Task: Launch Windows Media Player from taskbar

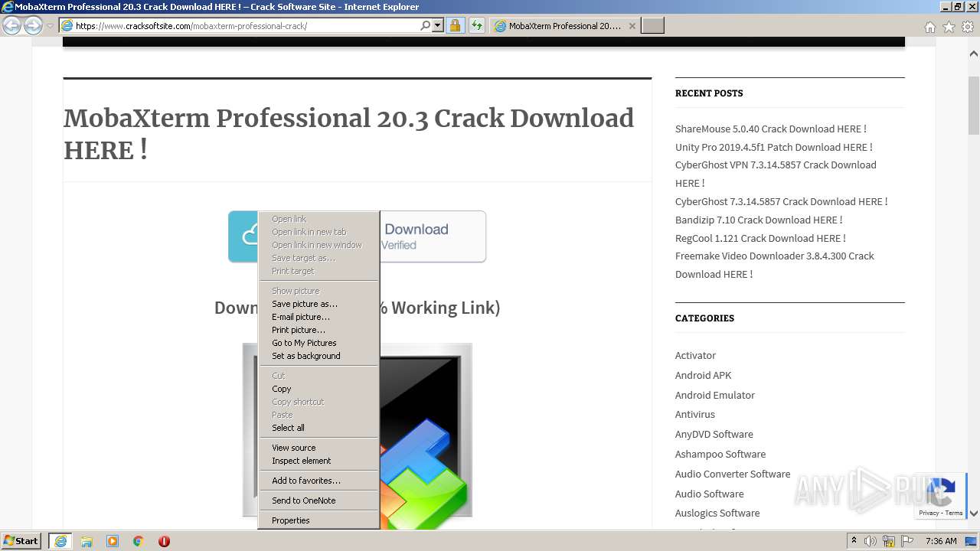Action: click(113, 541)
